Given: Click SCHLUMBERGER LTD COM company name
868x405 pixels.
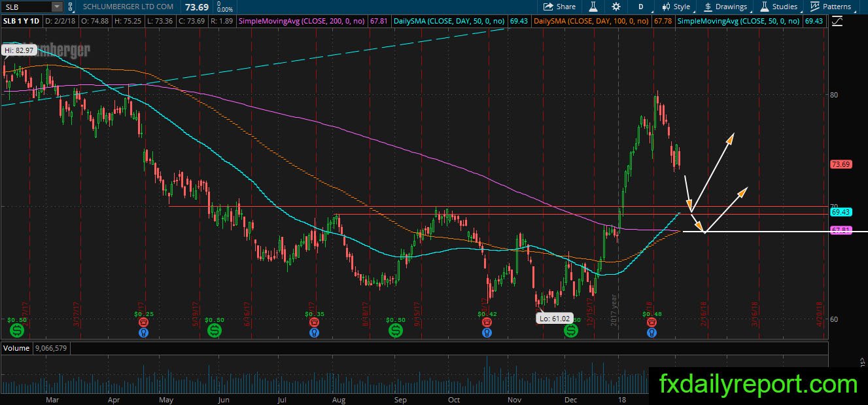Looking at the screenshot, I should (128, 7).
